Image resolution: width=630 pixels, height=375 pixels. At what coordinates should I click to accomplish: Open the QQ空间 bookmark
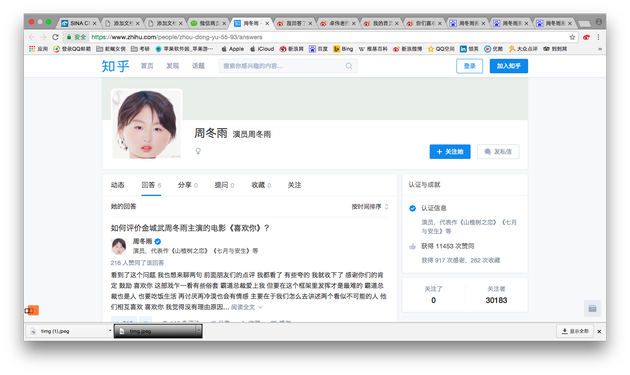point(441,49)
